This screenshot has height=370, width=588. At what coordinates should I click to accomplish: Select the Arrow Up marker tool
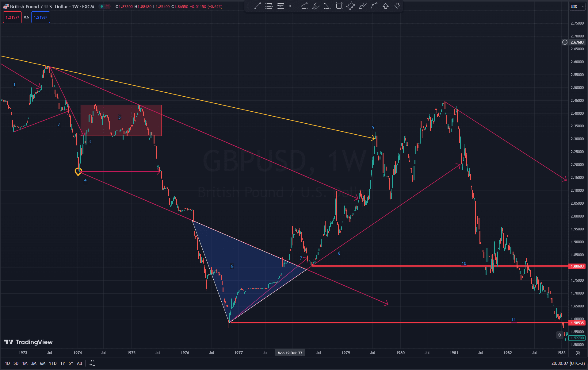pyautogui.click(x=386, y=6)
